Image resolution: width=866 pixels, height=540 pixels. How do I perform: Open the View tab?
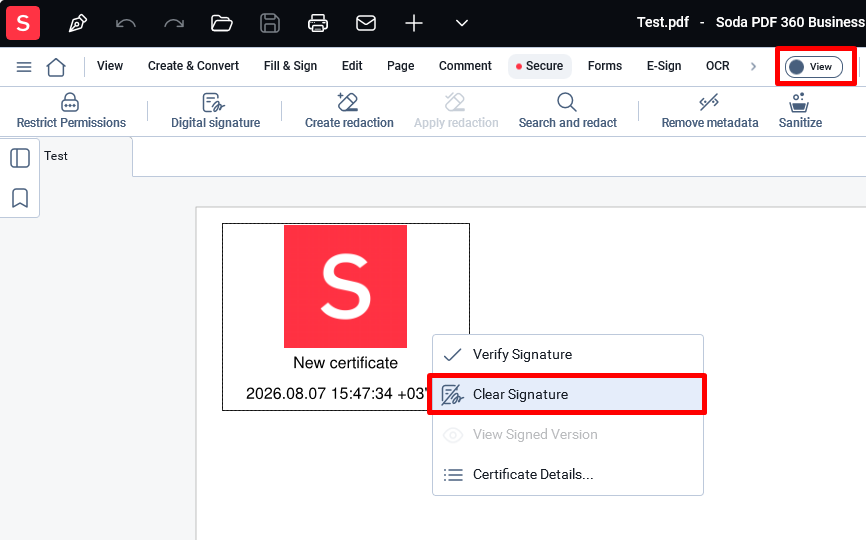point(110,66)
